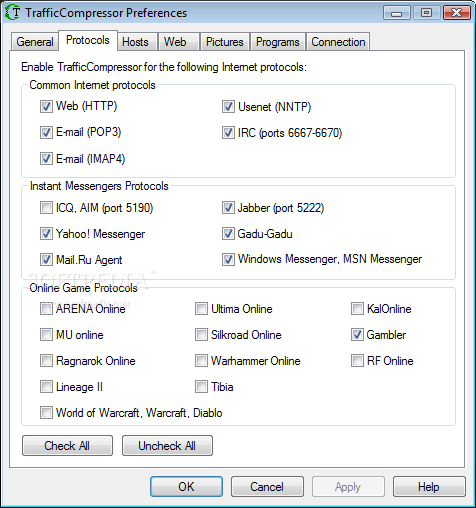
Task: Open the Connection tab
Action: pyautogui.click(x=338, y=42)
